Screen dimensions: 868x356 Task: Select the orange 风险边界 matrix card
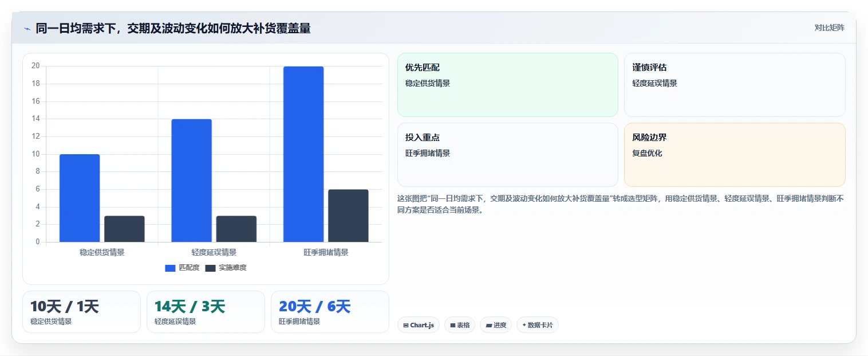point(735,155)
